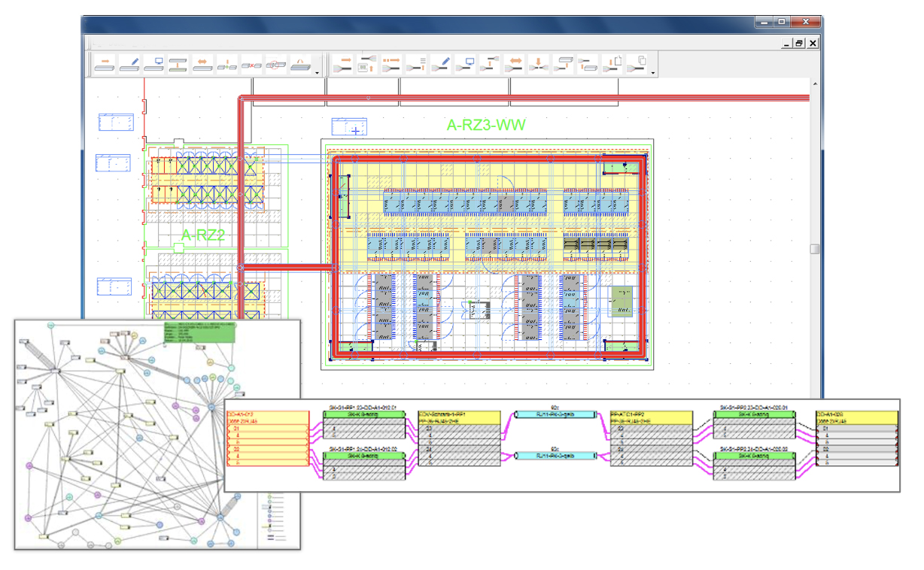Image resolution: width=924 pixels, height=570 pixels.
Task: Select the A-RZ2 room label
Action: pyautogui.click(x=203, y=236)
